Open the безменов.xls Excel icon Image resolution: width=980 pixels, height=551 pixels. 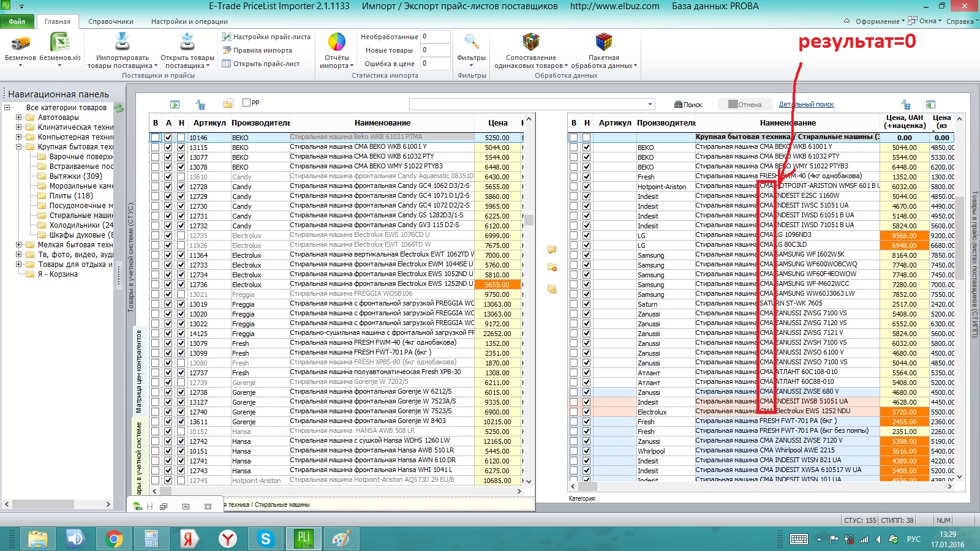(59, 43)
